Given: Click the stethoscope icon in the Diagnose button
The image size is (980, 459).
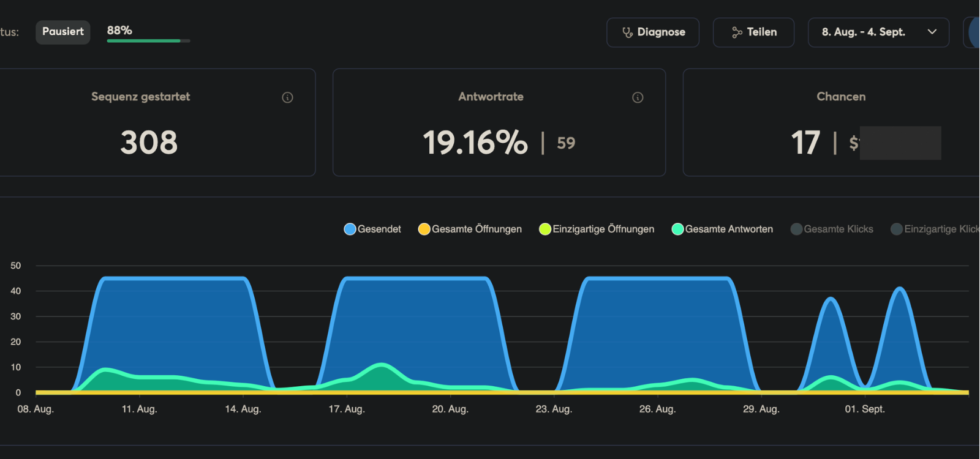Looking at the screenshot, I should (x=627, y=32).
